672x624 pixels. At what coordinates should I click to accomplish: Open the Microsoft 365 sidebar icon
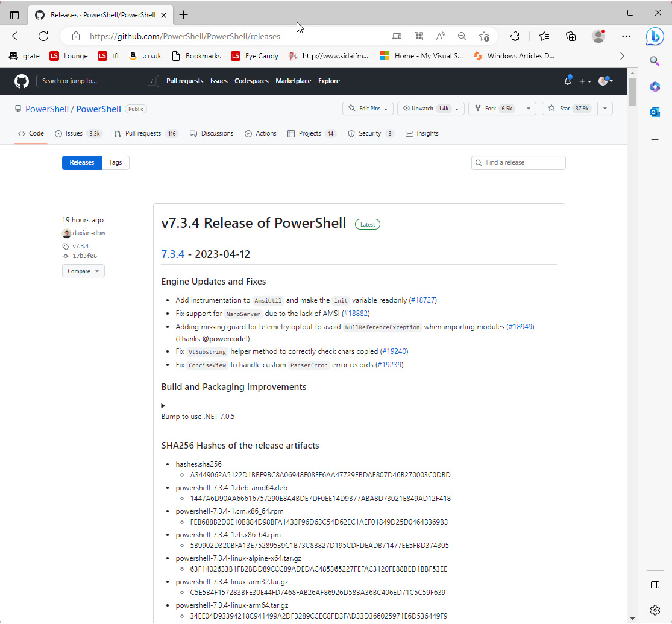655,87
